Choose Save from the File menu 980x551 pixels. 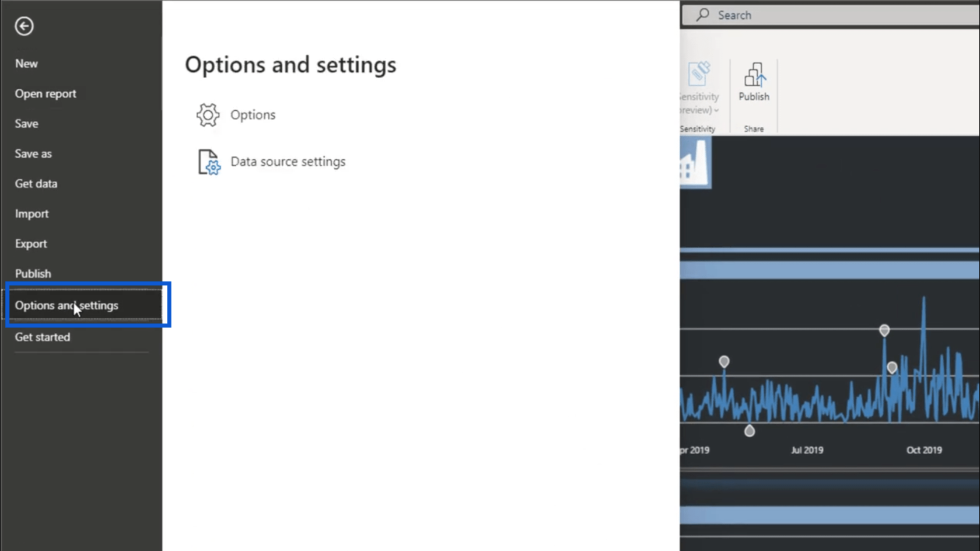tap(26, 124)
